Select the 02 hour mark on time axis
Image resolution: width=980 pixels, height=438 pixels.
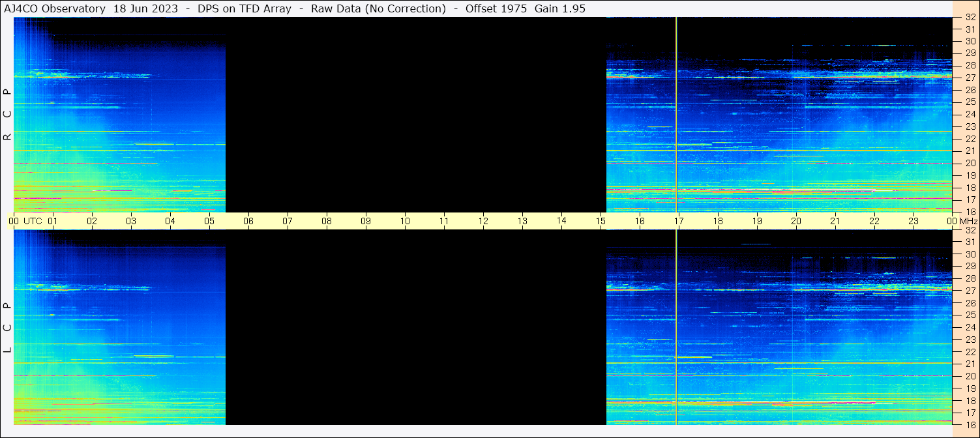92,221
